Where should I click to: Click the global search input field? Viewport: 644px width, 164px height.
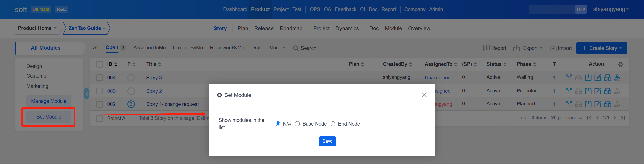tap(552, 9)
